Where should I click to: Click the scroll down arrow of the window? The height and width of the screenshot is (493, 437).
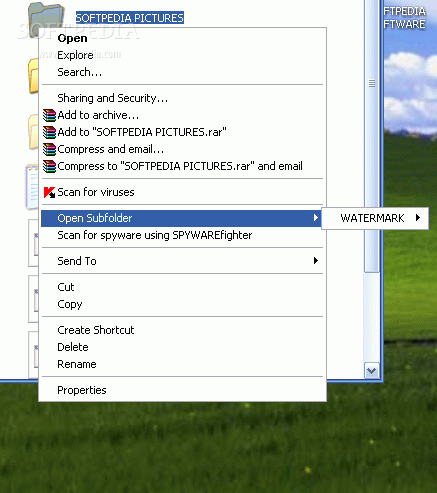coord(372,371)
